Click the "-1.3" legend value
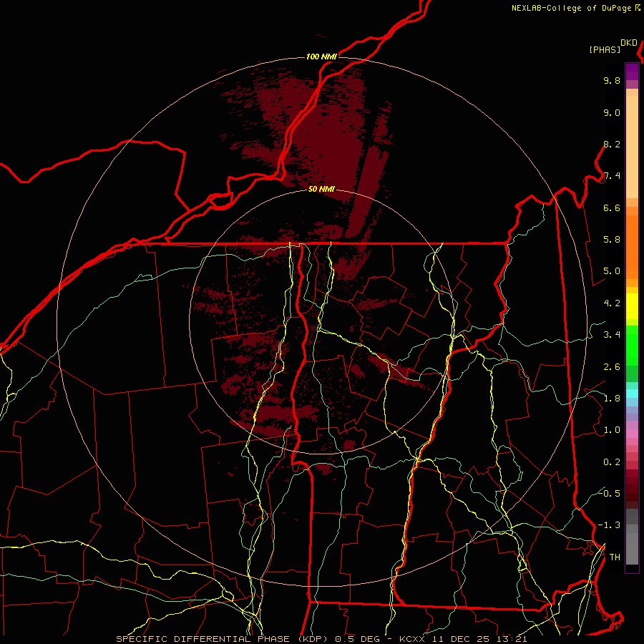This screenshot has width=644, height=644. 609,525
